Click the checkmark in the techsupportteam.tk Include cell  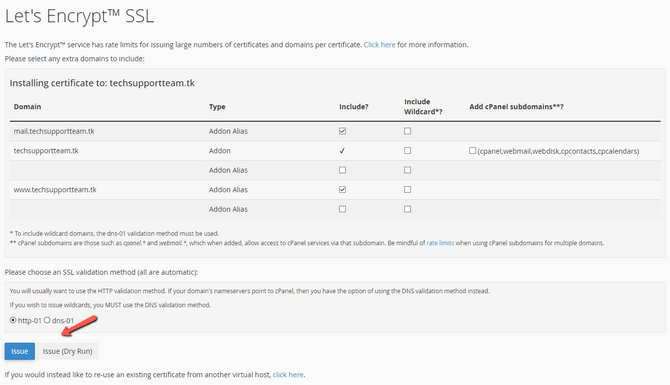tap(342, 151)
